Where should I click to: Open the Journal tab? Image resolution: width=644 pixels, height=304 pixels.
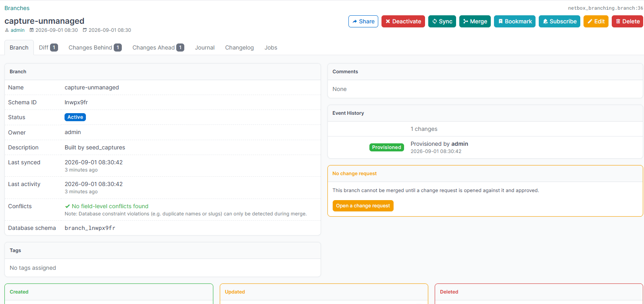coord(205,48)
